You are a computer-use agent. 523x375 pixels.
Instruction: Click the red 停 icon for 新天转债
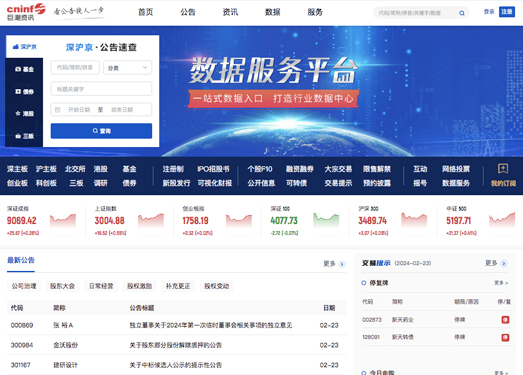(x=505, y=338)
